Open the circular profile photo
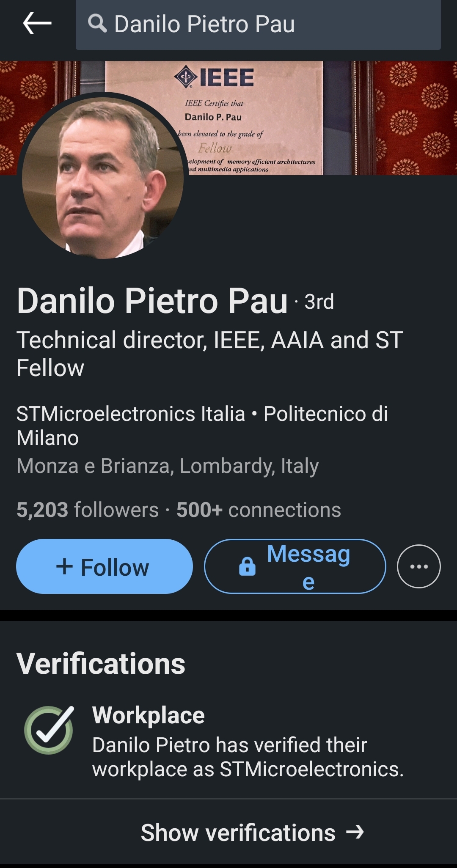The image size is (457, 868). tap(103, 177)
